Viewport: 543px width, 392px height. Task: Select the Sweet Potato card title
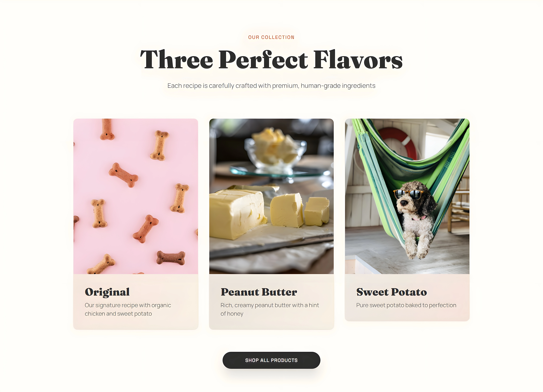pos(391,292)
